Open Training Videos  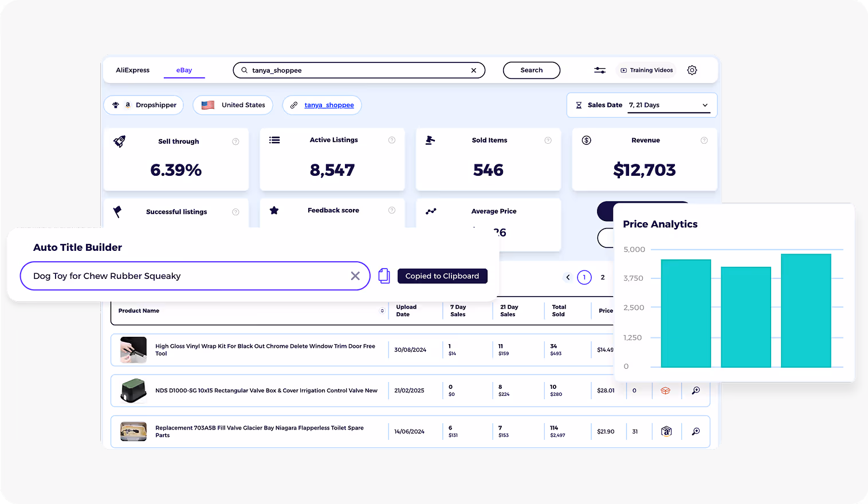tap(646, 70)
